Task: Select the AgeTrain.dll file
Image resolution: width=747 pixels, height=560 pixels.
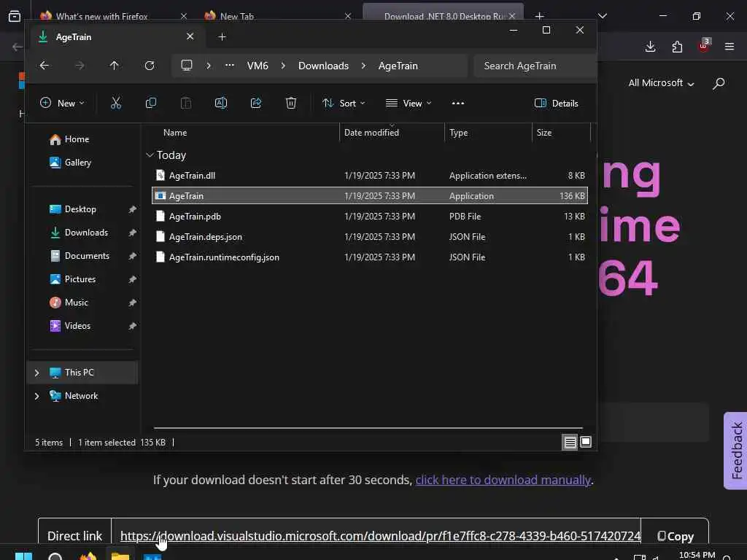Action: [x=369, y=175]
